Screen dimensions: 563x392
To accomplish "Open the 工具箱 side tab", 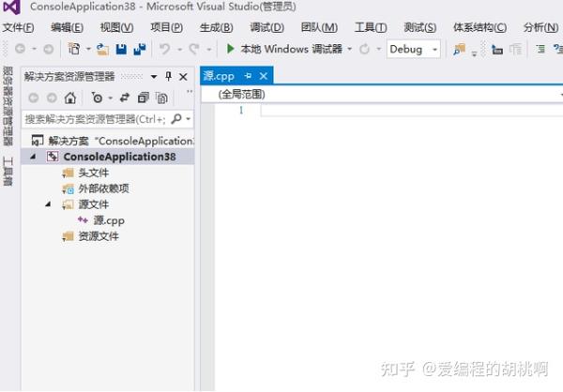I will (x=8, y=172).
